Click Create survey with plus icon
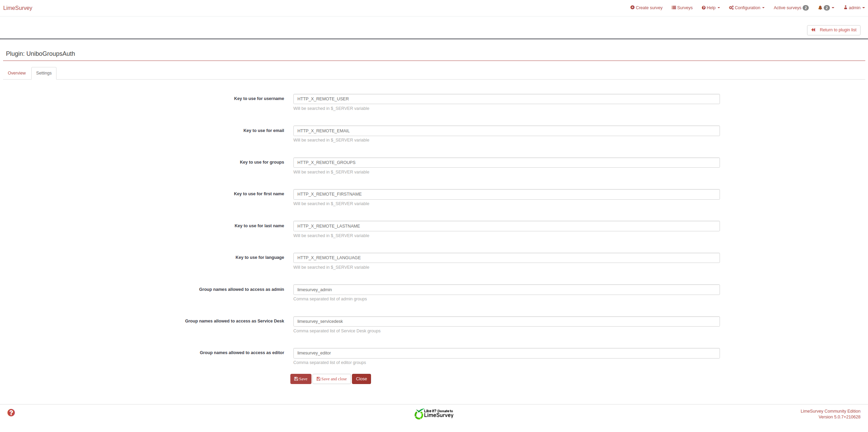 point(646,8)
